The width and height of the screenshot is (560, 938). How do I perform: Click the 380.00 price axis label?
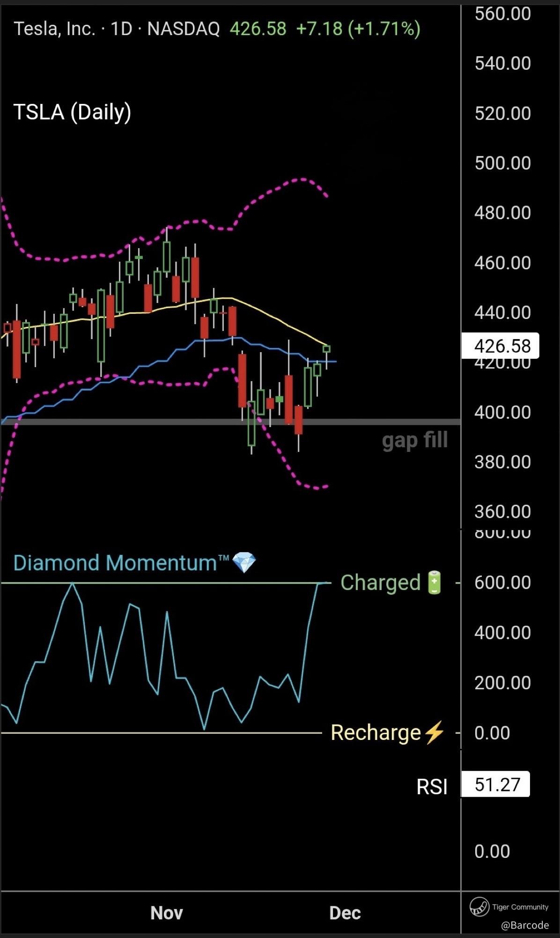502,462
